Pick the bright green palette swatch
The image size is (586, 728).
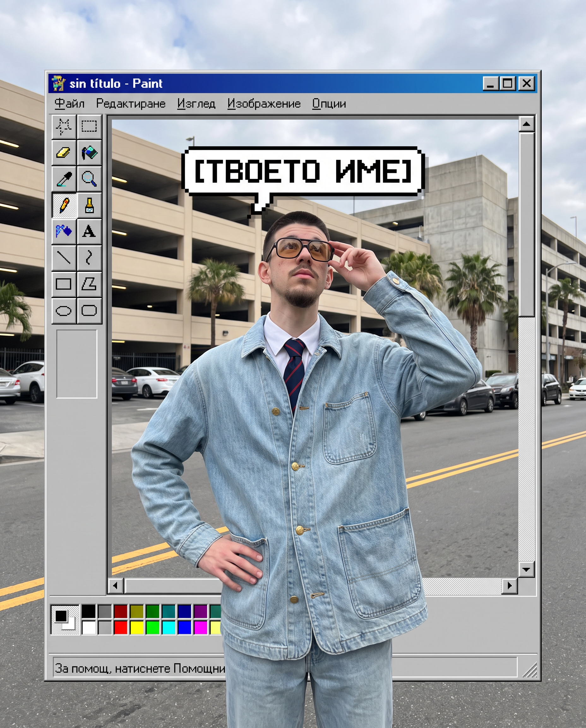[x=152, y=628]
